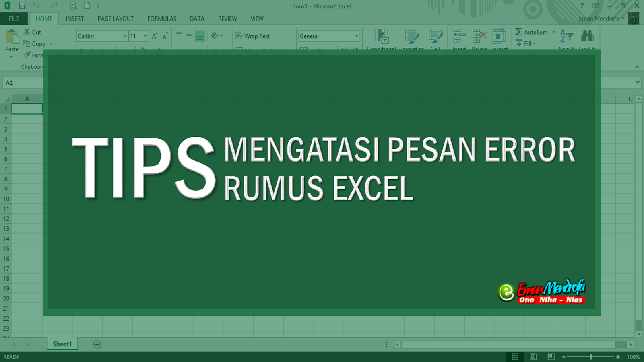The image size is (644, 362).
Task: Open Sort & Filter options
Action: click(x=567, y=36)
